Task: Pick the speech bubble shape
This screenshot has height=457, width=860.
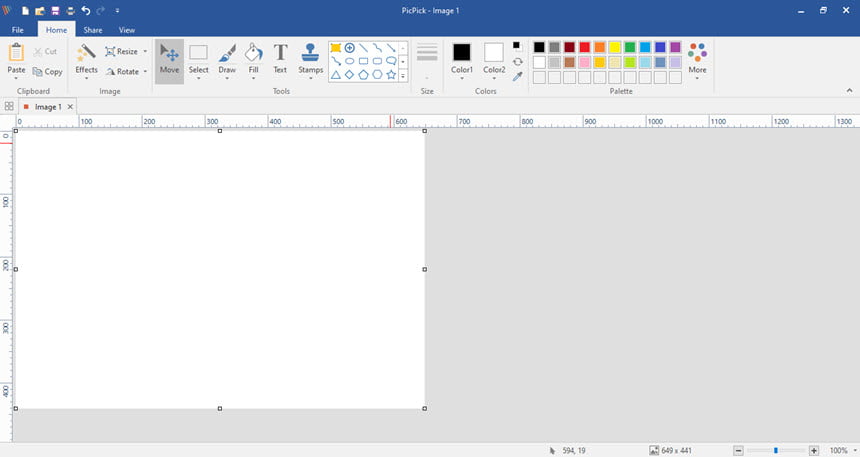Action: pyautogui.click(x=391, y=61)
